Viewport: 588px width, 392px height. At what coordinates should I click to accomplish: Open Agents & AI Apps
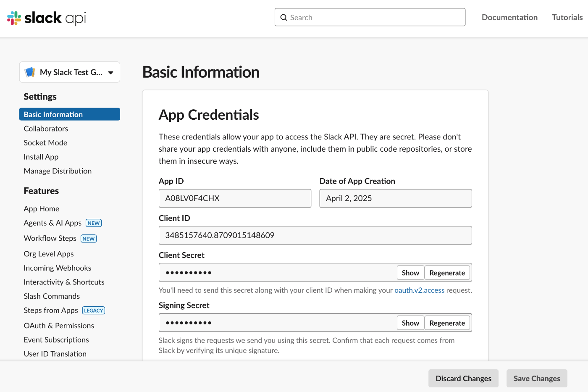click(x=52, y=223)
